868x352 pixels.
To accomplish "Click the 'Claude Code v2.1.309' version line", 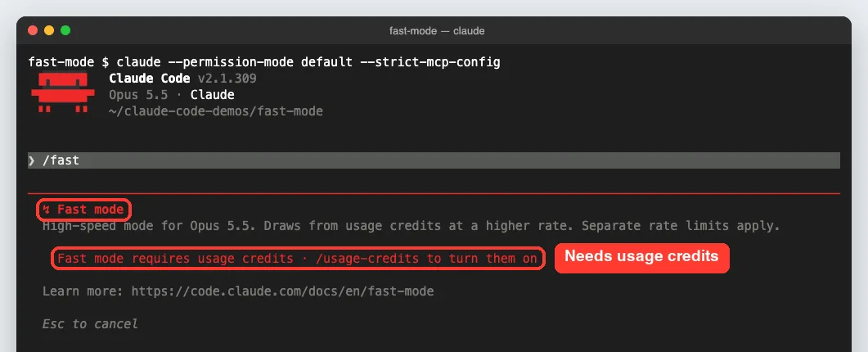I will (x=182, y=79).
